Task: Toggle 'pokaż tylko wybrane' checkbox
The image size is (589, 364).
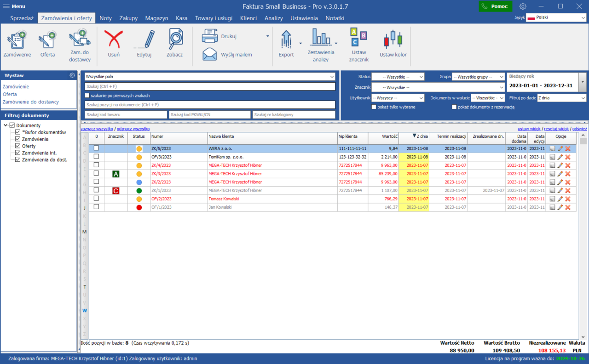Action: (374, 107)
